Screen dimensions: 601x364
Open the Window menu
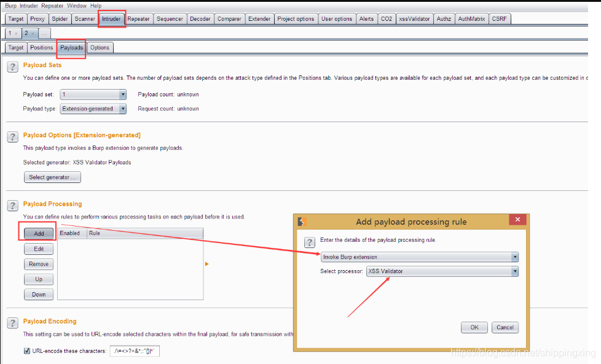77,6
